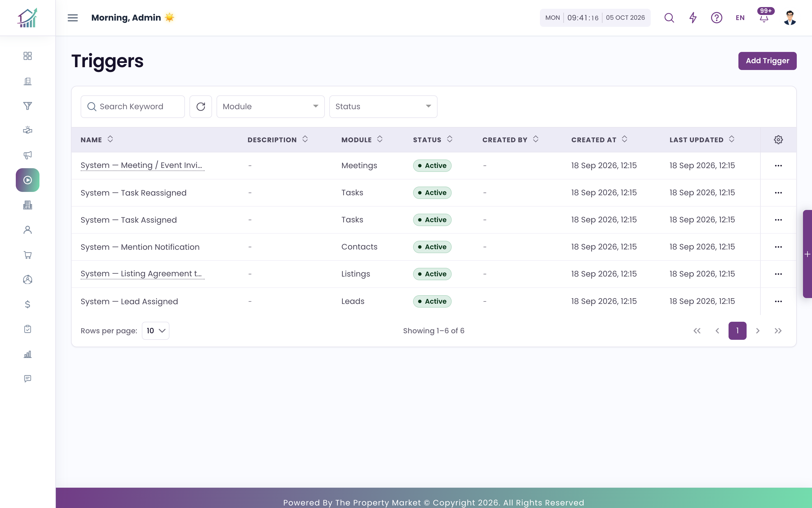Viewport: 812px width, 508px height.
Task: Open actions menu for Lead Assigned row
Action: 778,301
